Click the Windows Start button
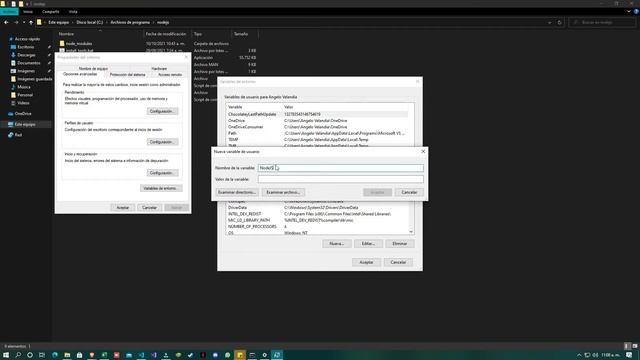 coord(6,355)
